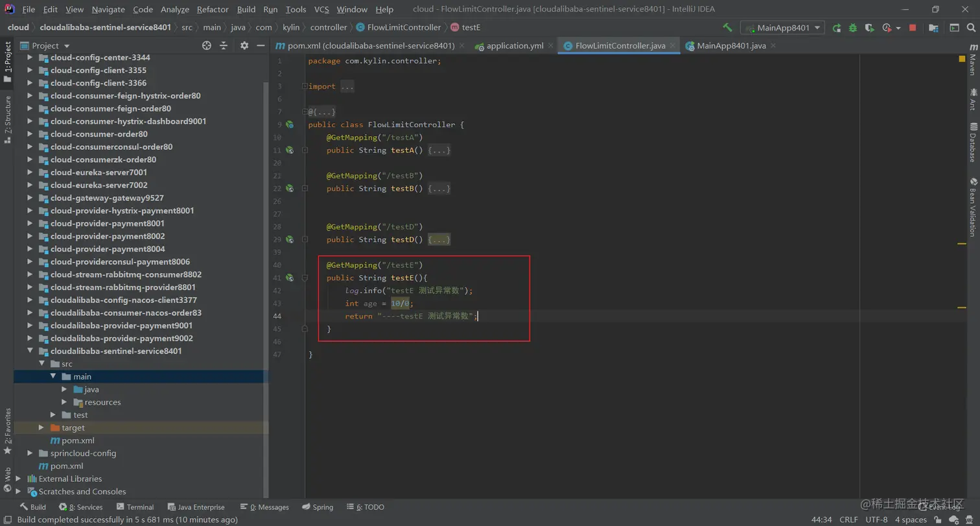Hide the Project panel with minus icon
980x526 pixels.
coord(261,45)
